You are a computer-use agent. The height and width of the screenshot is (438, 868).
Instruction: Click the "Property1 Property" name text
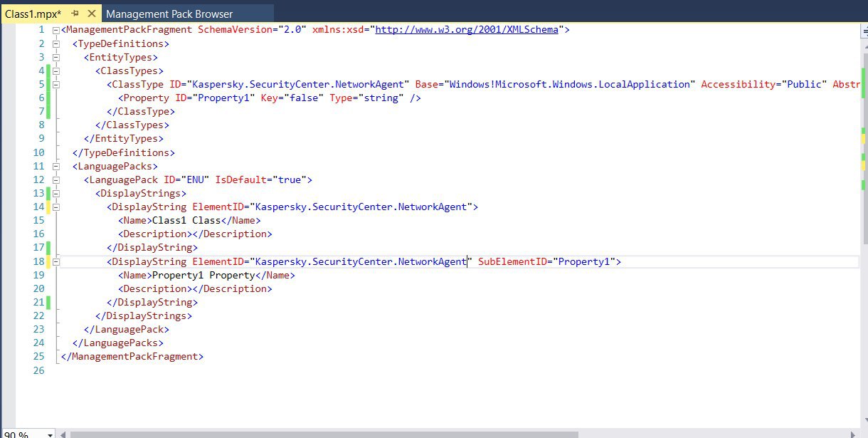[203, 275]
